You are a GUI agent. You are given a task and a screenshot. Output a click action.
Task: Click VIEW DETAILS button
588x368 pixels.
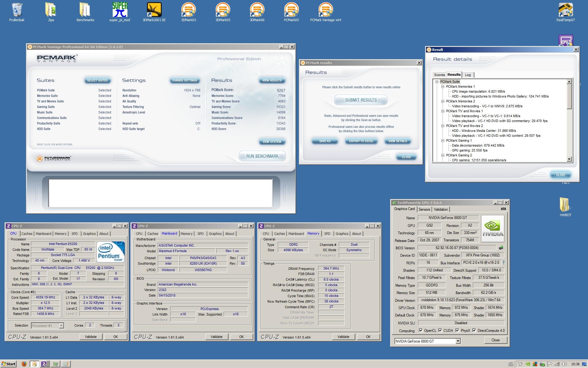(398, 141)
